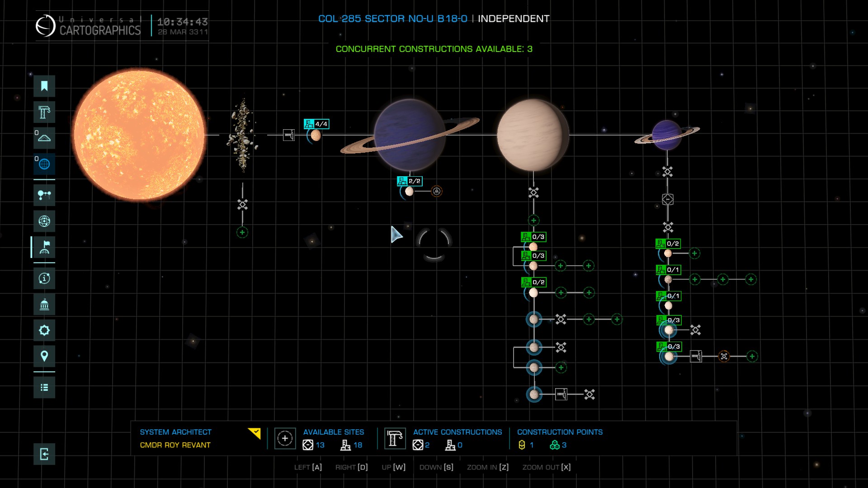Select the outpost icon left of the 4/4 planet
Screen dimensions: 868x488
[x=289, y=135]
